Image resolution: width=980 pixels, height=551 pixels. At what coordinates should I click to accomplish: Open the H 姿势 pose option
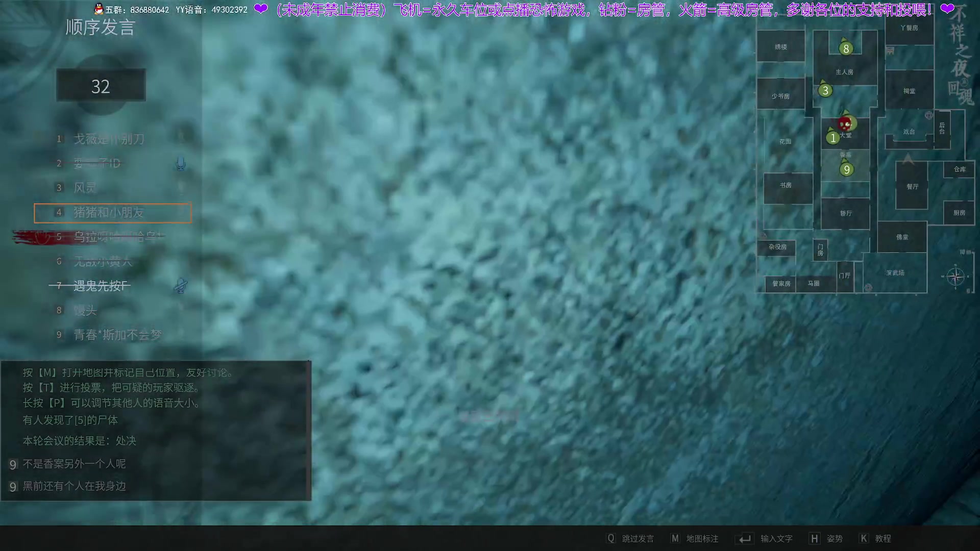tap(834, 539)
